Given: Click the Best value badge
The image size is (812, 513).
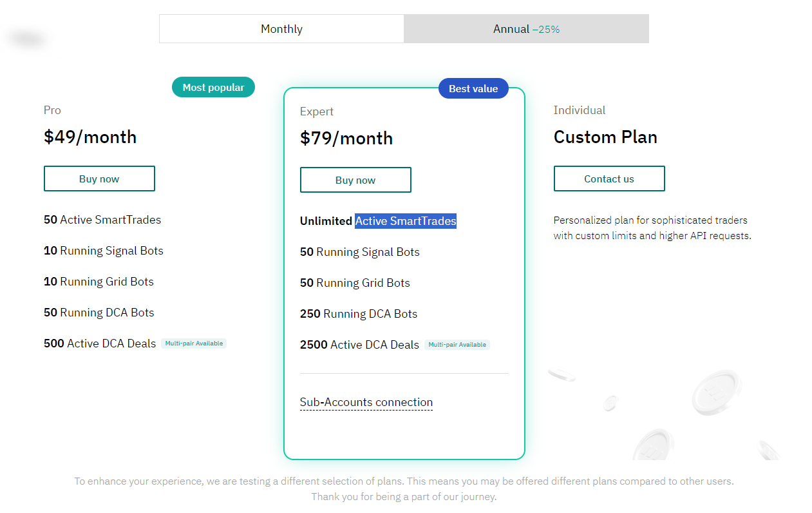Looking at the screenshot, I should (473, 89).
